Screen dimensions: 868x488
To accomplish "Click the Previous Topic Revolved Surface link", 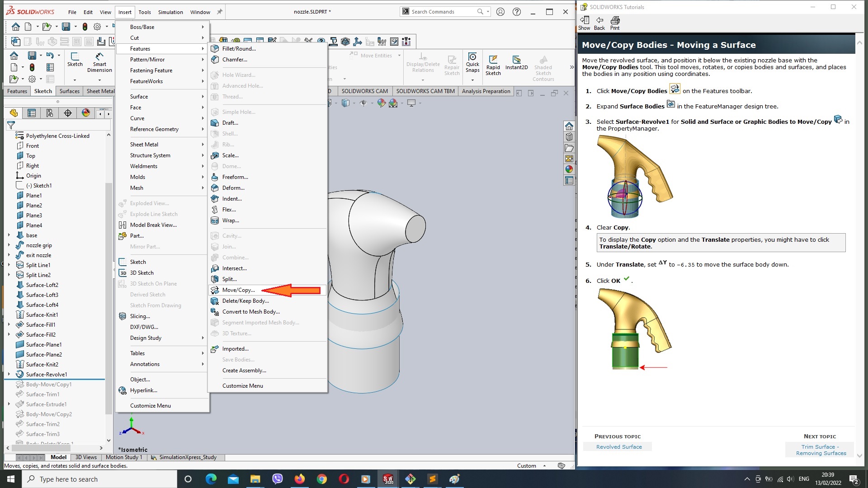I will (x=619, y=446).
